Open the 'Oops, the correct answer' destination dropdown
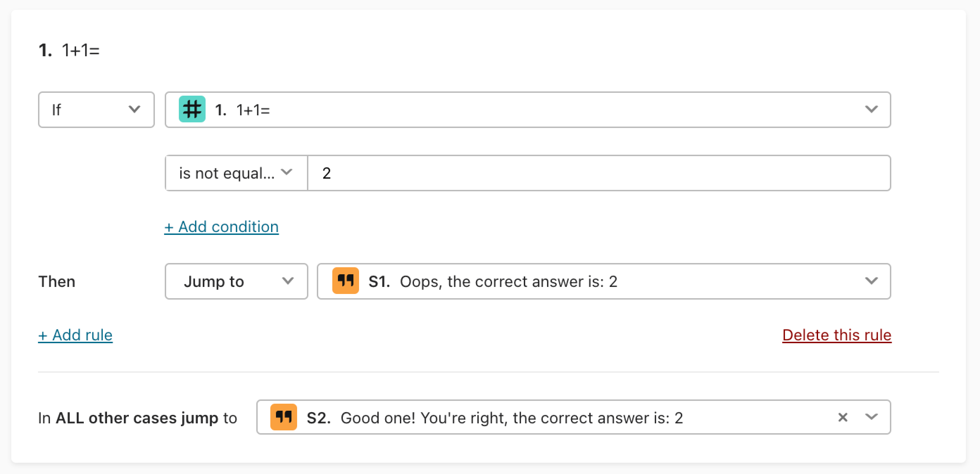Screen dimensions: 980x474 pyautogui.click(x=604, y=281)
